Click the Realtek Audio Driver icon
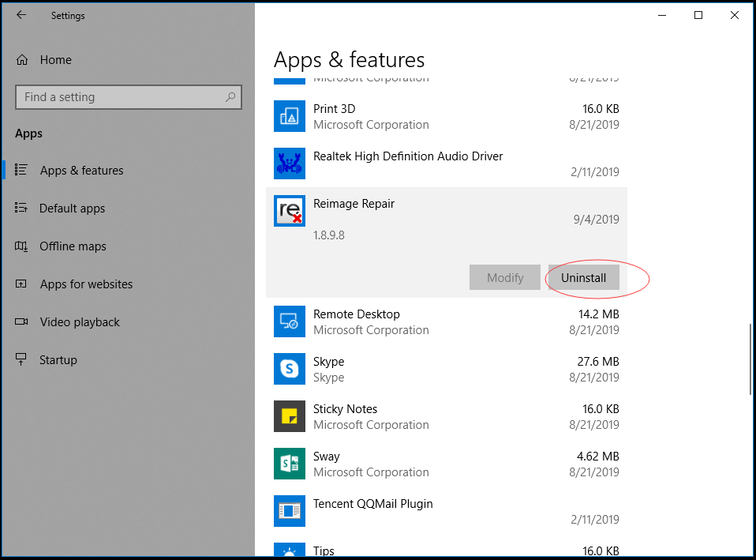 point(290,163)
